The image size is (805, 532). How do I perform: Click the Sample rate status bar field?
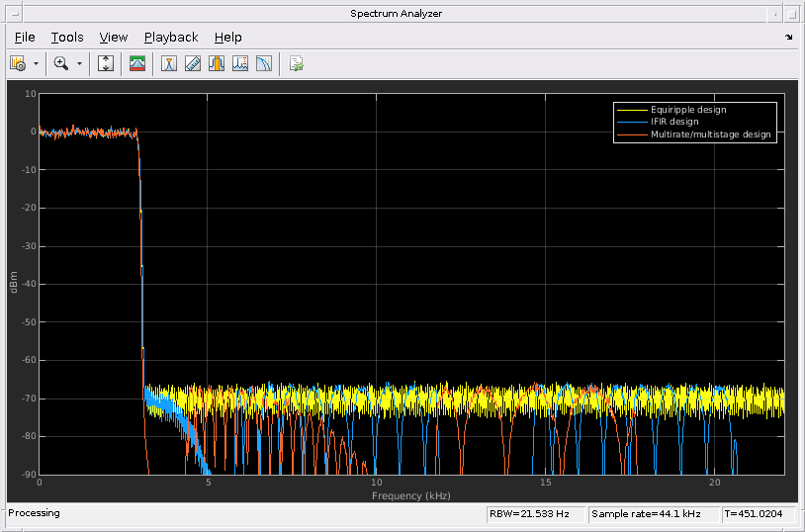(x=652, y=513)
